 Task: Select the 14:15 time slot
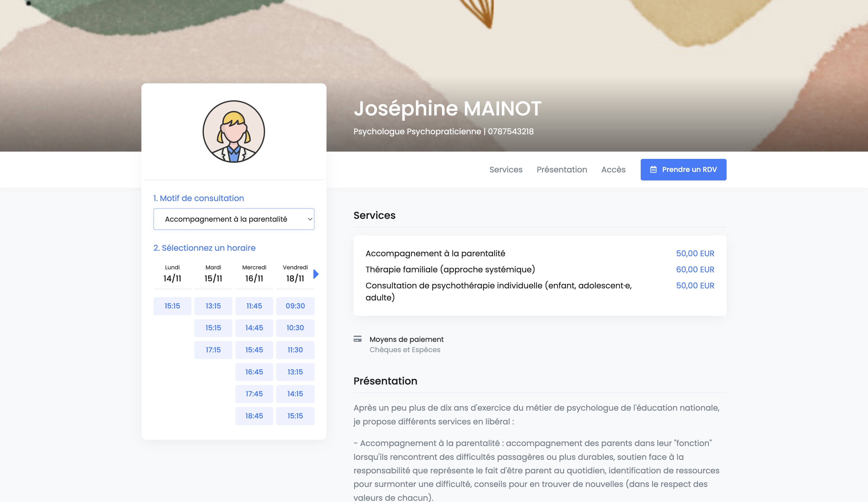[295, 394]
